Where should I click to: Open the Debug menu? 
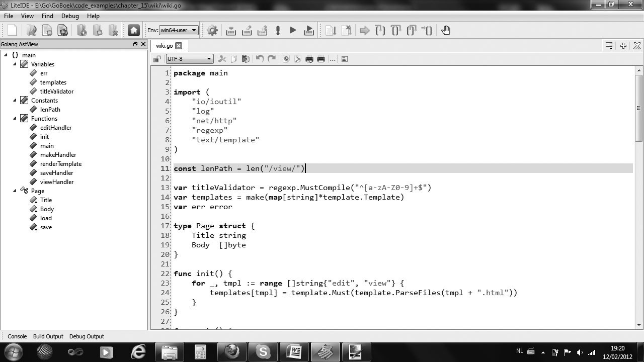point(70,16)
